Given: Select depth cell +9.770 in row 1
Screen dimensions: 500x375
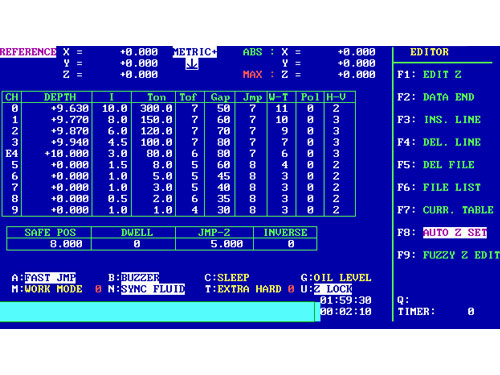Looking at the screenshot, I should [70, 119].
